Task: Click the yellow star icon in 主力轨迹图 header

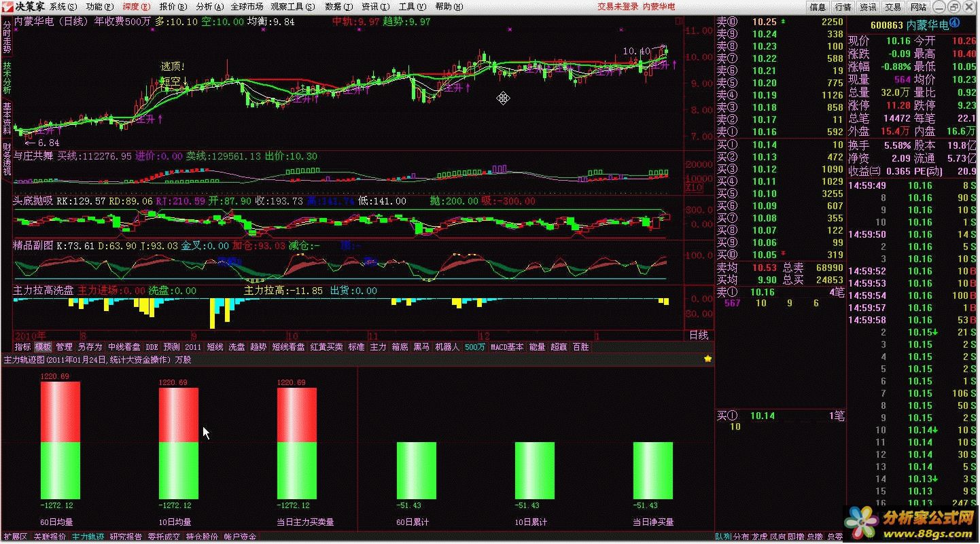Action: (707, 359)
